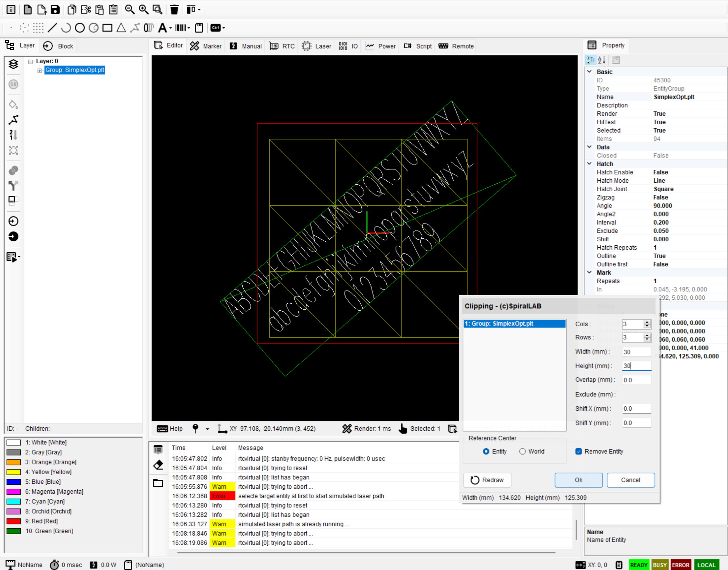Click the categorized view icon in Property panel
The width and height of the screenshot is (728, 570).
coord(591,60)
